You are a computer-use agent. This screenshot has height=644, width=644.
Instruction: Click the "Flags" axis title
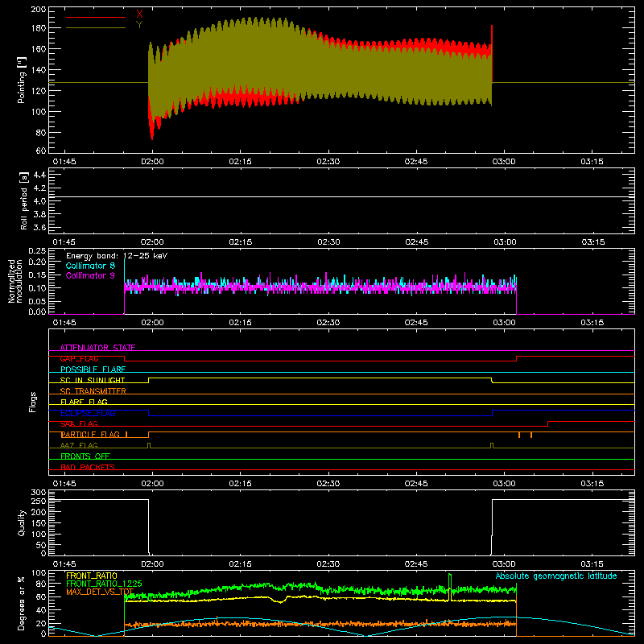point(33,402)
